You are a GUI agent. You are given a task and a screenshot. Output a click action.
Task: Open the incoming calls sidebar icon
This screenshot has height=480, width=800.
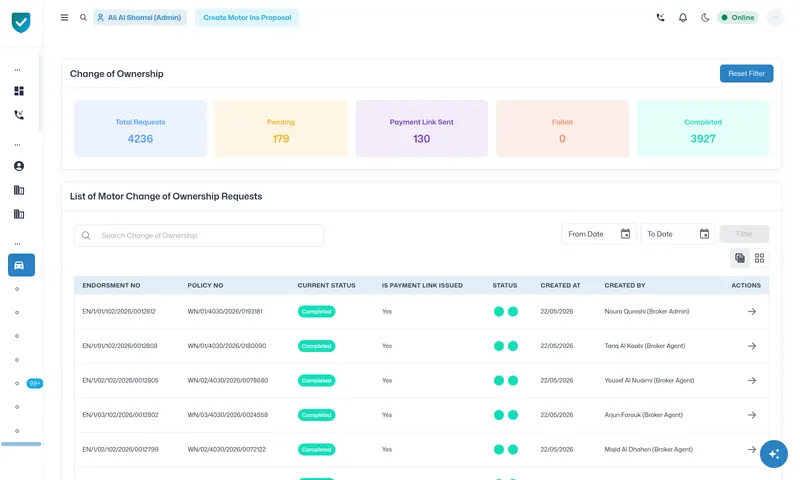[19, 115]
